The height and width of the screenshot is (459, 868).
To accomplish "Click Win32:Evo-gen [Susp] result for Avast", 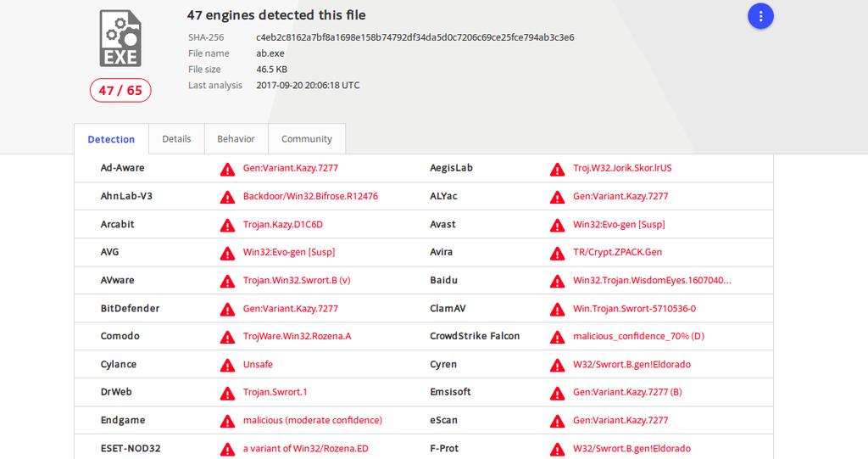I will pyautogui.click(x=619, y=225).
